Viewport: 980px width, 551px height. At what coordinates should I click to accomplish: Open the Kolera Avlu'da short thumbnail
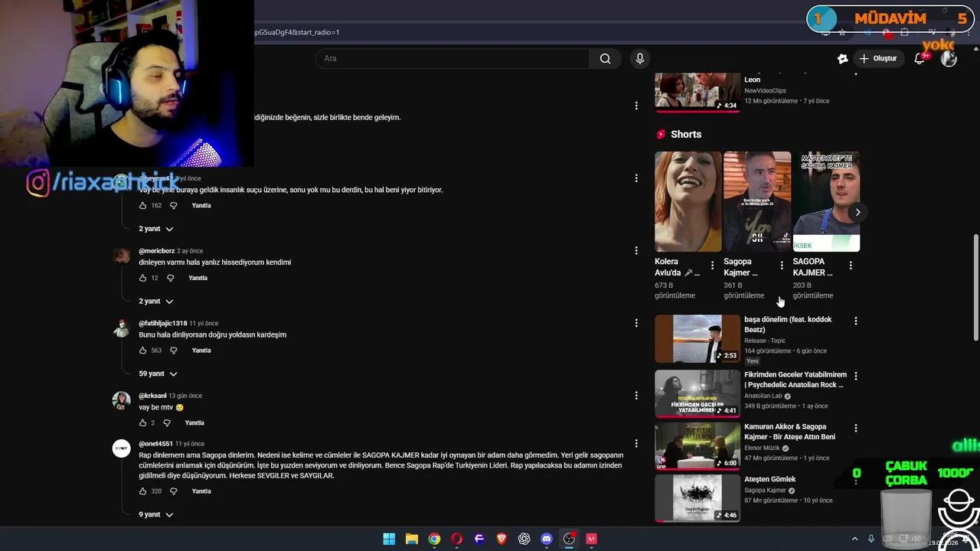coord(688,201)
